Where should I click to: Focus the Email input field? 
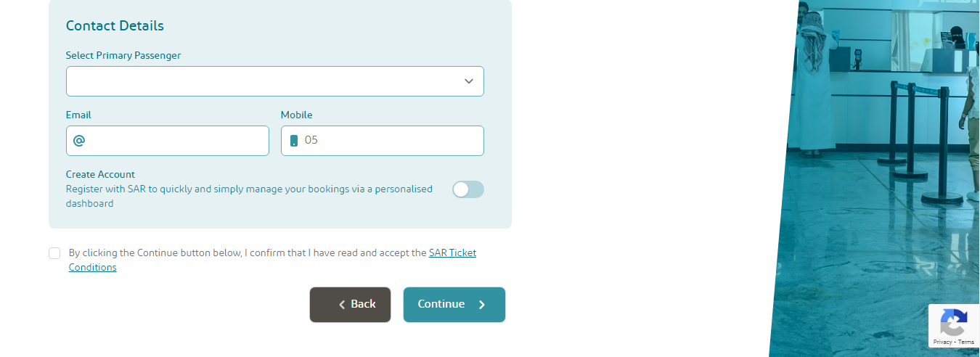click(167, 141)
